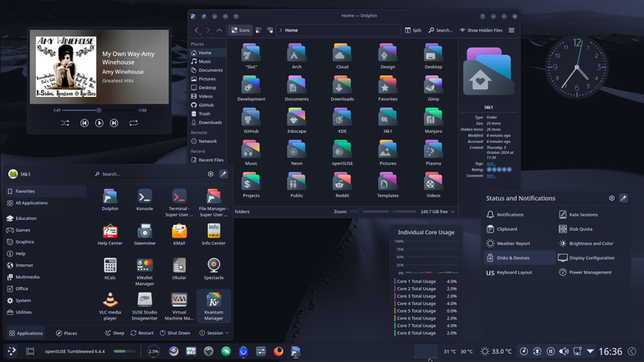Image resolution: width=644 pixels, height=362 pixels.
Task: Open Info Center from favorites
Action: click(x=213, y=234)
